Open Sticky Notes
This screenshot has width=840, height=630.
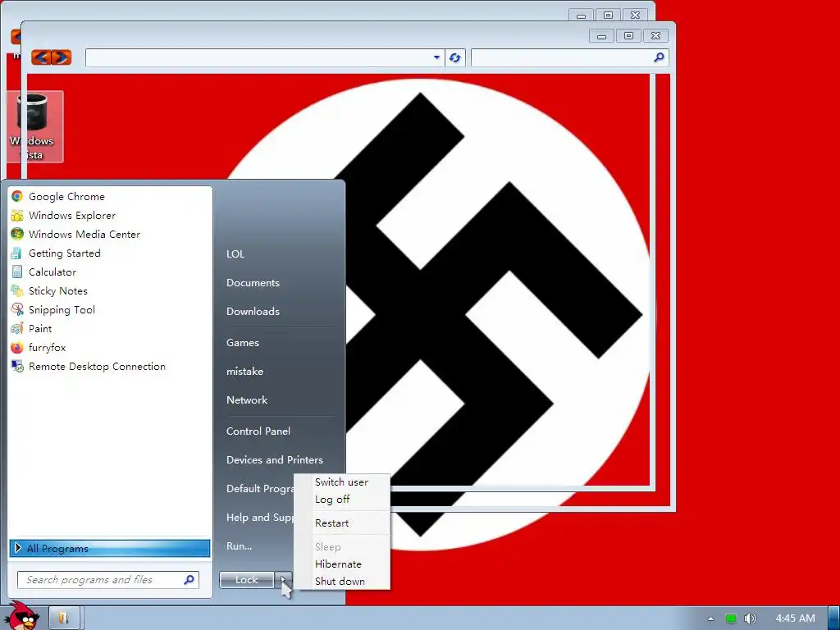(x=58, y=291)
